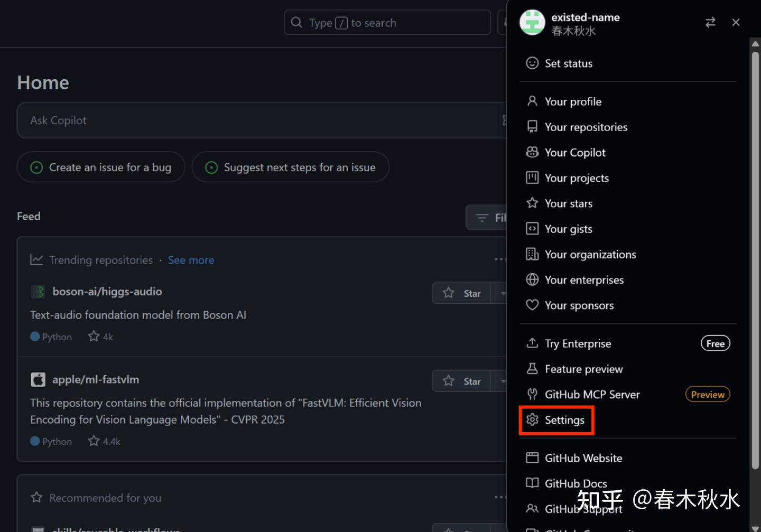Click the existed-name user avatar
761x532 pixels.
532,22
